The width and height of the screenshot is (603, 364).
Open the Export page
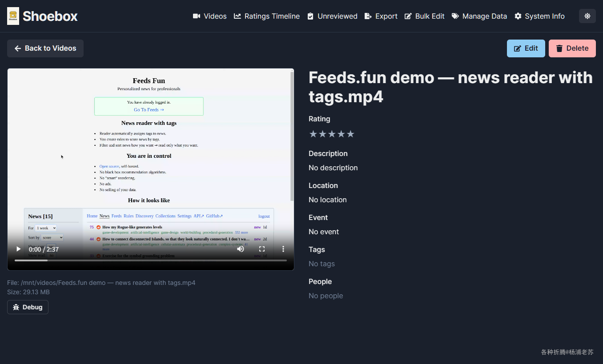(381, 16)
